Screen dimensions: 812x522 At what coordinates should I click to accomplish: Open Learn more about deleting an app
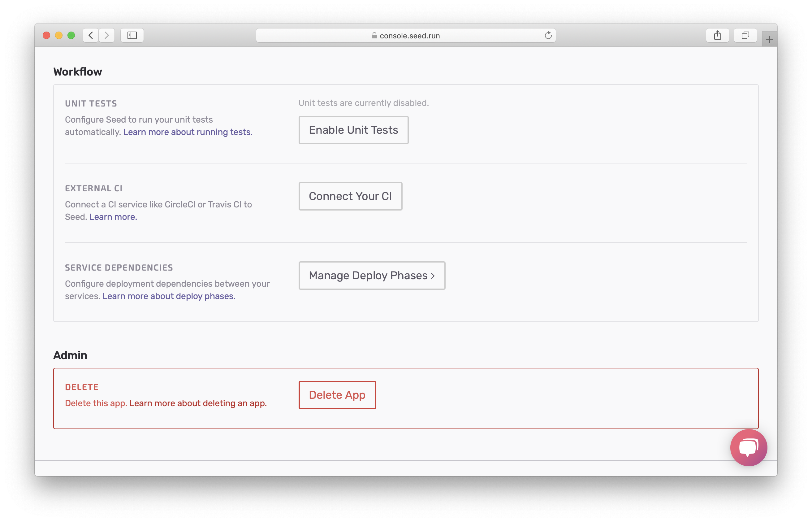pos(198,403)
